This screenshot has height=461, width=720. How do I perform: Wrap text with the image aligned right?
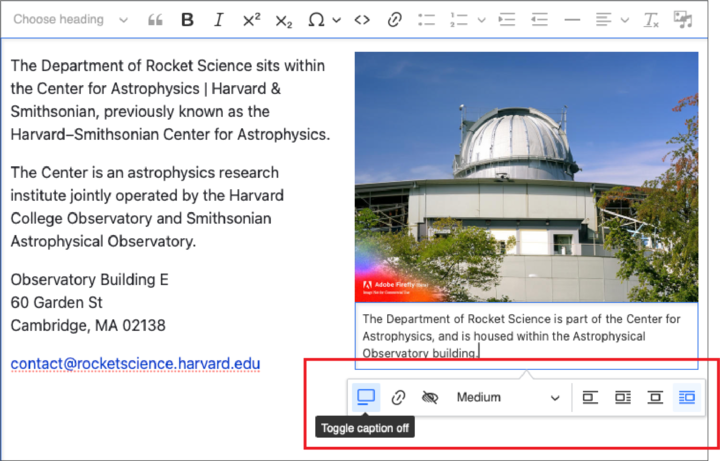(687, 397)
